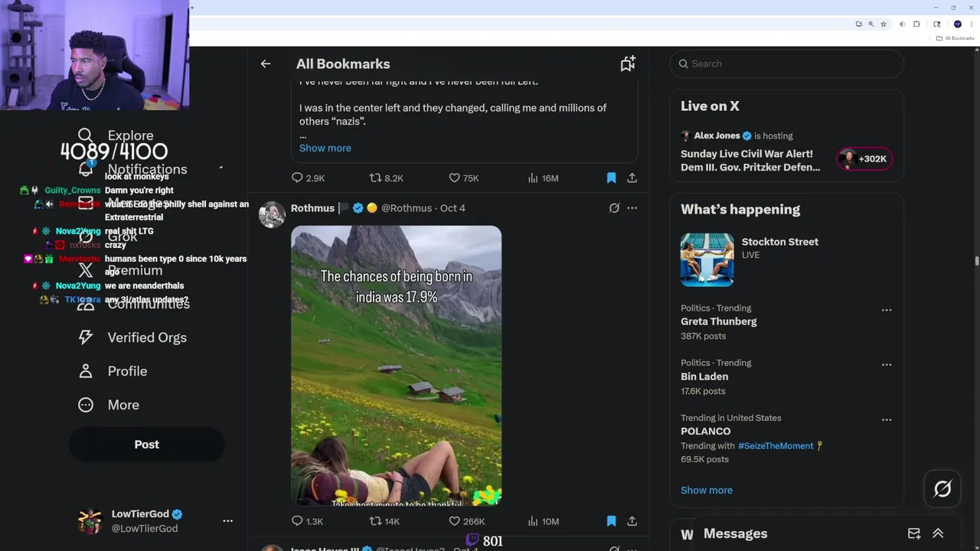
Task: Click the back arrow beside All Bookmarks
Action: [x=266, y=64]
